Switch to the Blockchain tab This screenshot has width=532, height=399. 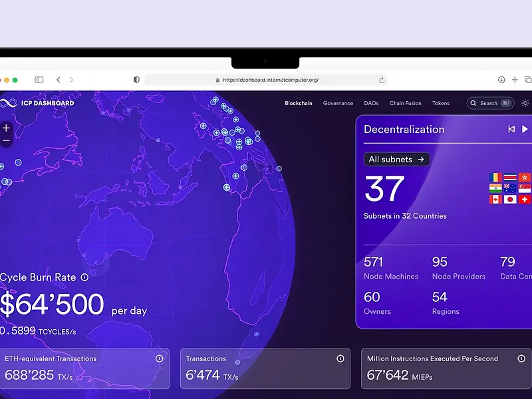point(297,103)
